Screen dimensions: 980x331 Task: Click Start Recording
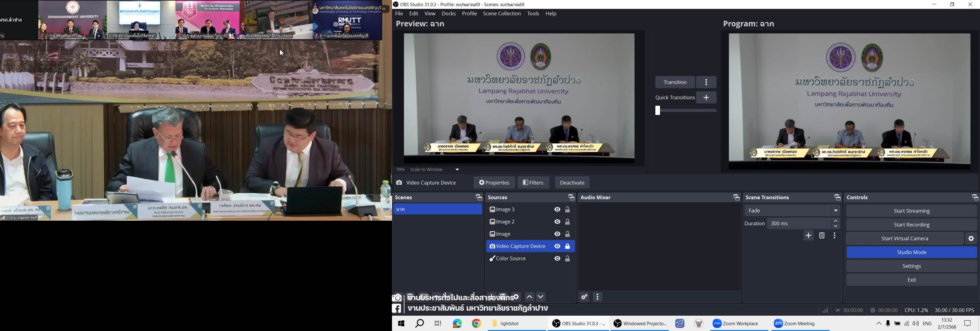pyautogui.click(x=911, y=225)
